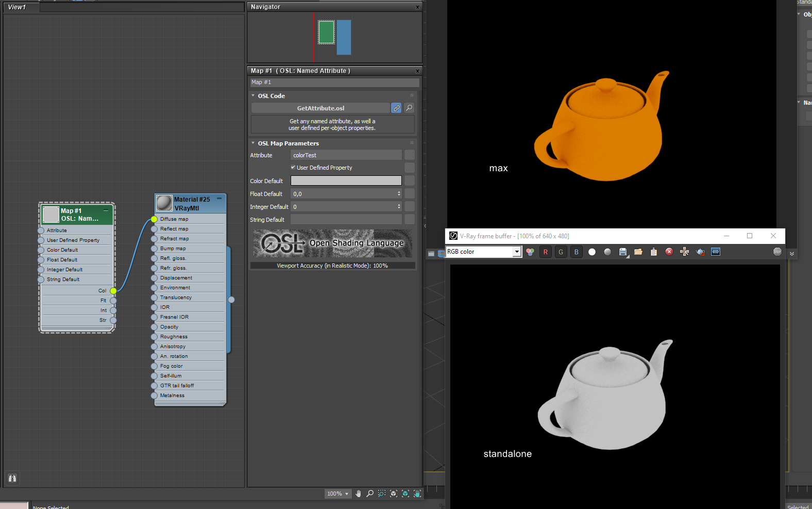
Task: Click the String Default text field
Action: point(346,220)
